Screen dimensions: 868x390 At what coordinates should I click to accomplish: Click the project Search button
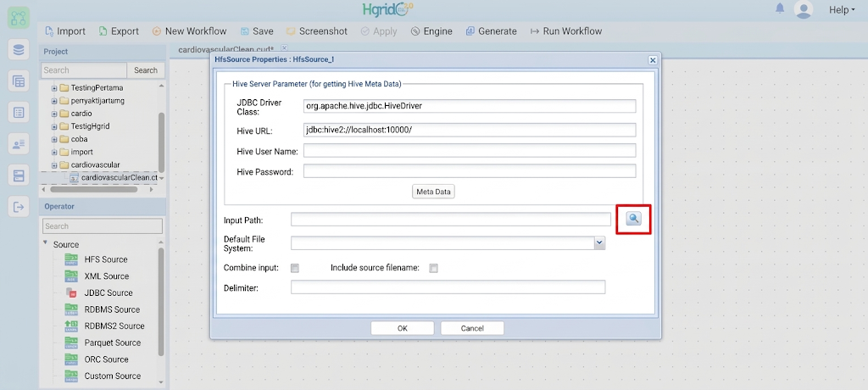point(146,70)
